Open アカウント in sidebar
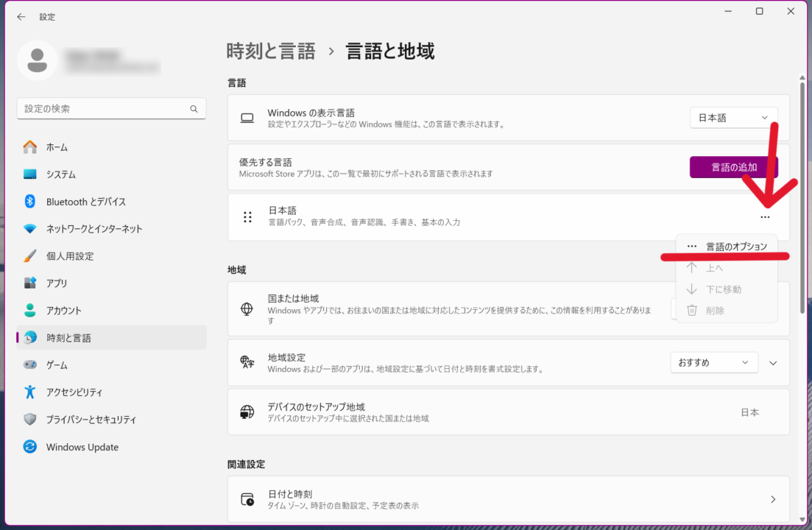 pyautogui.click(x=111, y=311)
